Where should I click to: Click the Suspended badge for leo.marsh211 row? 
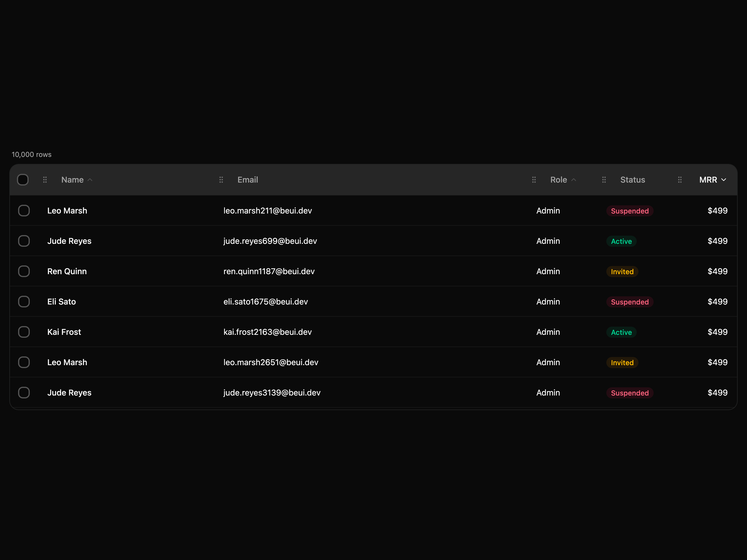[x=630, y=211]
